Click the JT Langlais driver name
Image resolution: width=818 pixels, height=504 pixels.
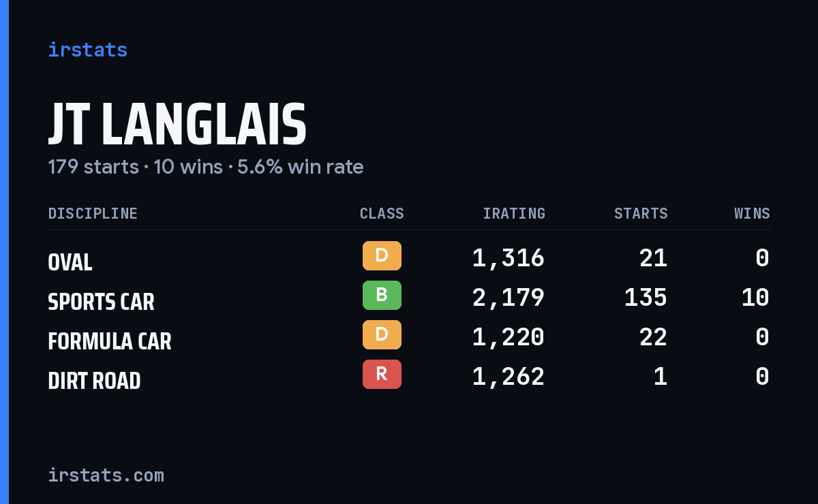[177, 125]
